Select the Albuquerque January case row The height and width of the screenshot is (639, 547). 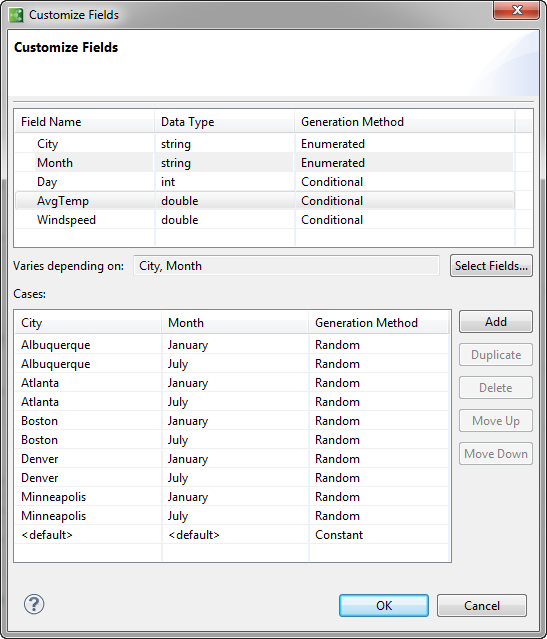click(232, 345)
